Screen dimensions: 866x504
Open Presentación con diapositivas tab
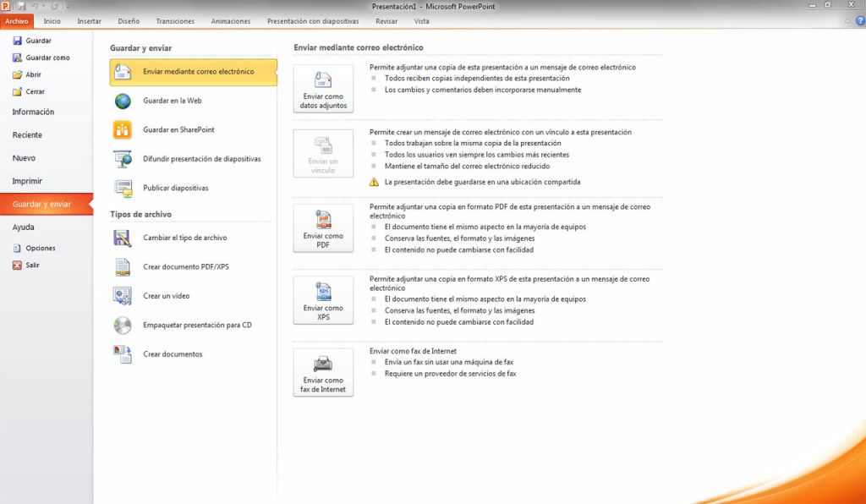pyautogui.click(x=313, y=21)
